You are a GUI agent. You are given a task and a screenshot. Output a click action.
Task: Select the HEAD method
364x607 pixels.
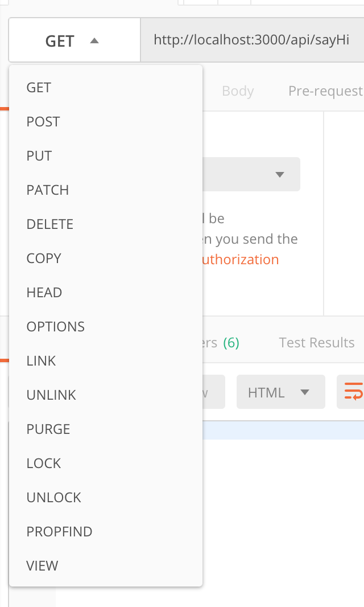(x=44, y=292)
